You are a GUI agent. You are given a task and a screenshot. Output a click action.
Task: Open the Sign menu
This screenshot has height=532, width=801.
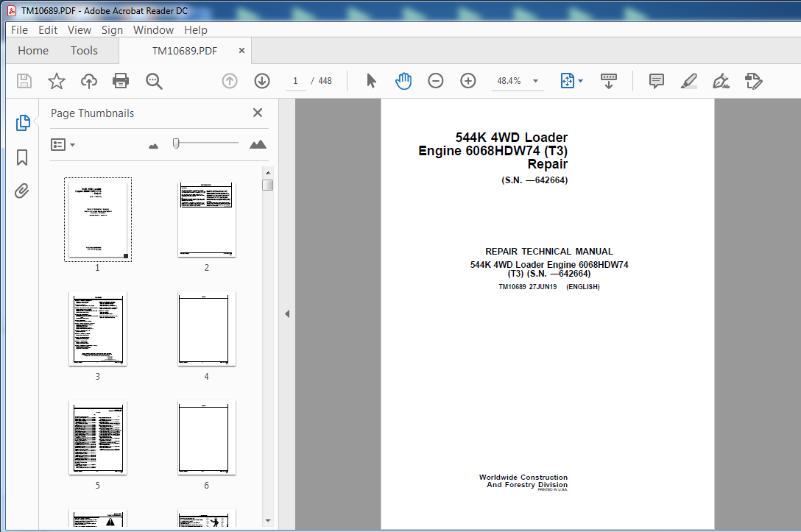112,30
